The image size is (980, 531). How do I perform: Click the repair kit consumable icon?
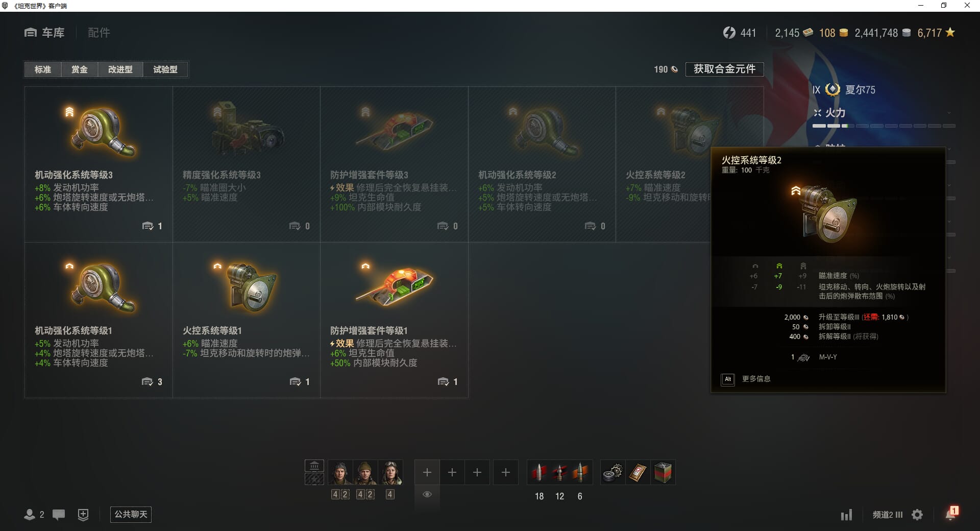pyautogui.click(x=612, y=473)
